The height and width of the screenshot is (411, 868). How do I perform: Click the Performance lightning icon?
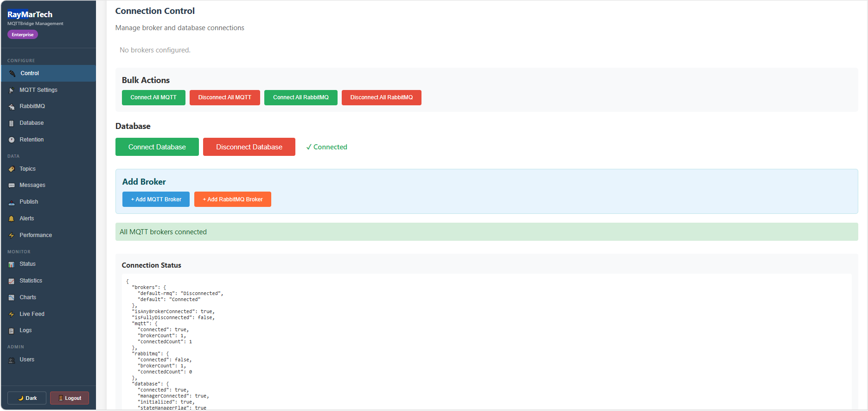coord(12,235)
